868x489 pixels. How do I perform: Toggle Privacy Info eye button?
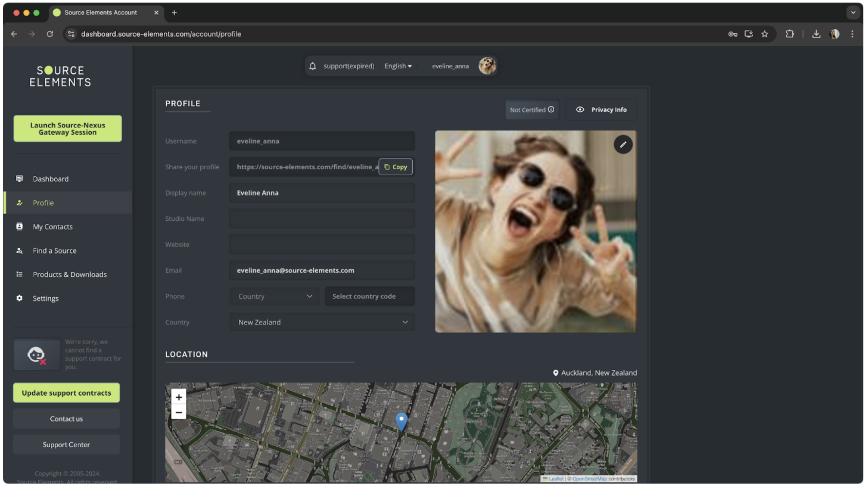601,109
